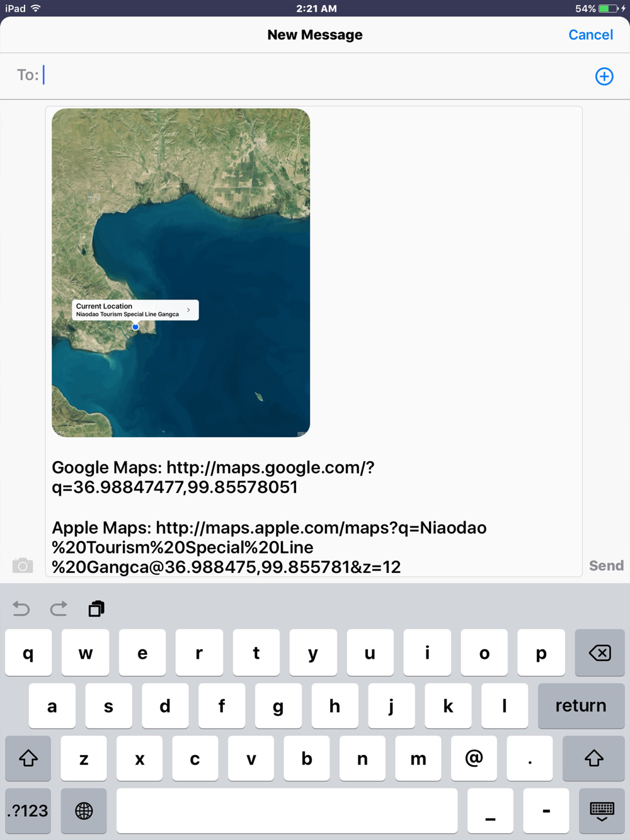Tap the c key
The width and height of the screenshot is (630, 840).
coord(195,759)
